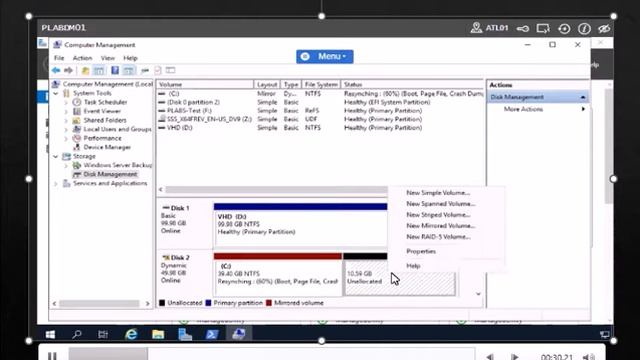This screenshot has height=360, width=640.
Task: Click the Up one level folder icon
Action: click(x=85, y=71)
